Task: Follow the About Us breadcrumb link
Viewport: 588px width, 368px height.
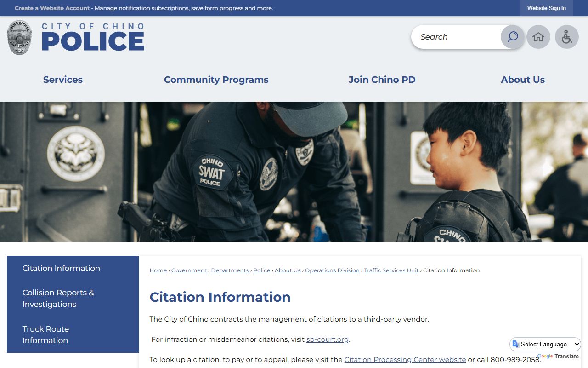Action: [288, 270]
